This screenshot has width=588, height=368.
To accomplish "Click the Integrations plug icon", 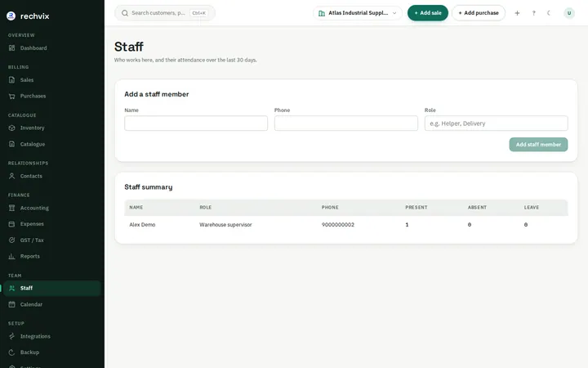I will pos(12,336).
